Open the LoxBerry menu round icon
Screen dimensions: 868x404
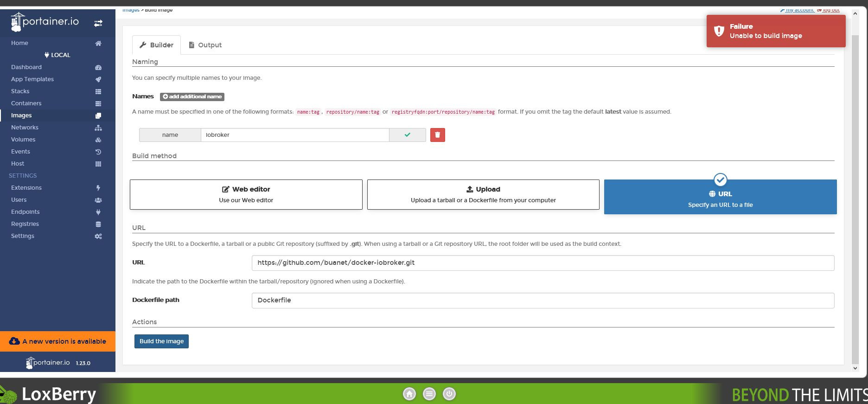point(429,394)
